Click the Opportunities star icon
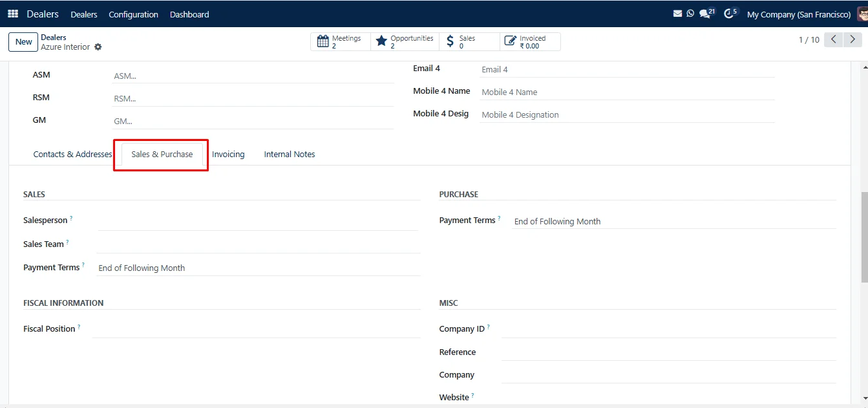Image resolution: width=868 pixels, height=408 pixels. tap(381, 42)
